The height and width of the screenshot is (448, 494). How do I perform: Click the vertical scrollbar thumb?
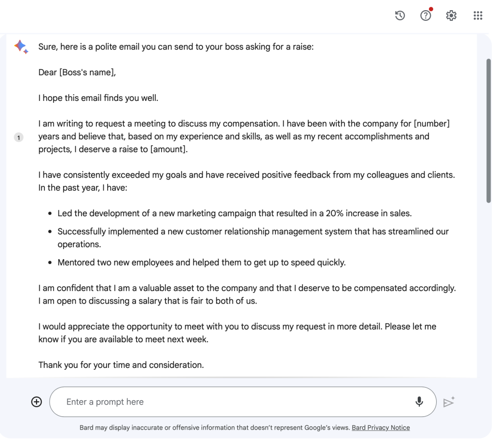[488, 130]
